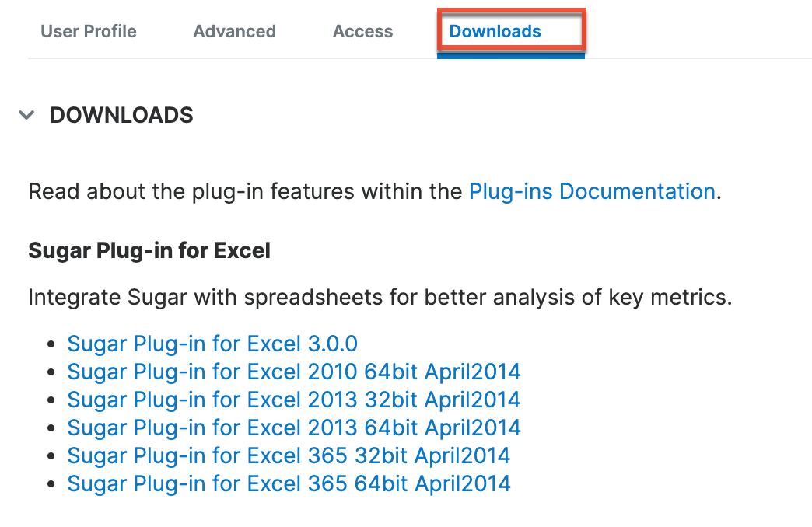
Task: Download Excel 2010 64bit April2014 plug-in
Action: 294,372
